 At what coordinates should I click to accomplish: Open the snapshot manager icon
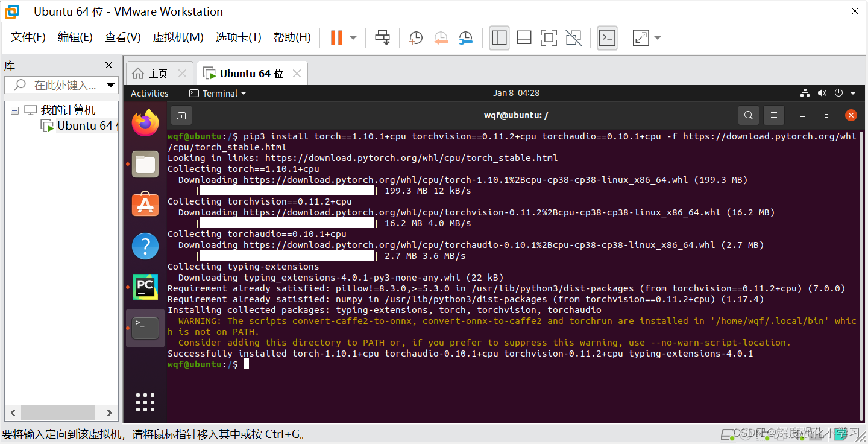[465, 38]
